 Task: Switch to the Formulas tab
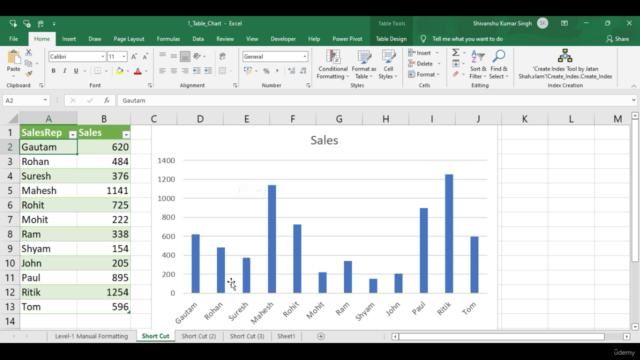(x=168, y=39)
